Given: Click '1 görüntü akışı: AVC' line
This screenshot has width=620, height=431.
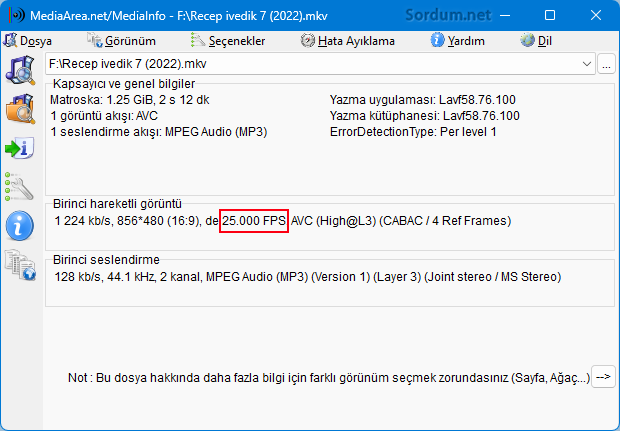Looking at the screenshot, I should [x=104, y=116].
